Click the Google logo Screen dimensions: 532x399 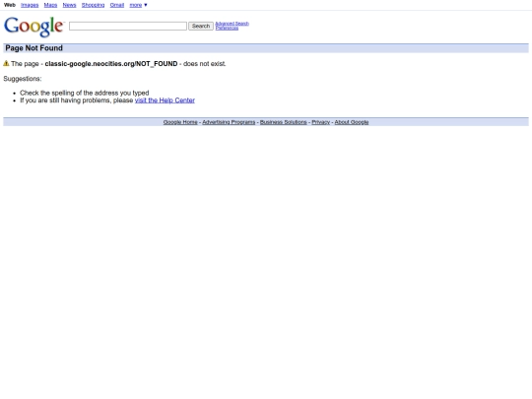33,27
